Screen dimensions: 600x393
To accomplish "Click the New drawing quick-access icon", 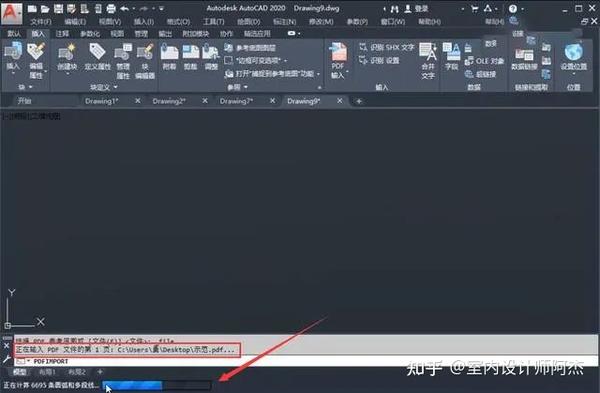I will tap(32, 8).
